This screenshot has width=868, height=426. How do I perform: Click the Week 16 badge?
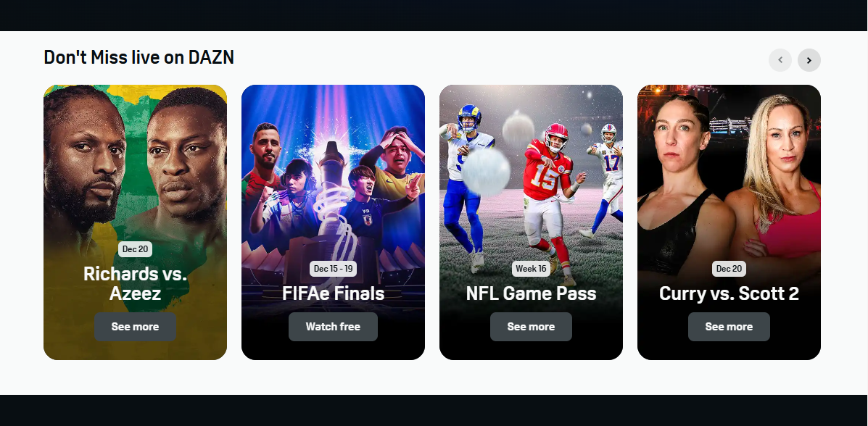pyautogui.click(x=531, y=269)
